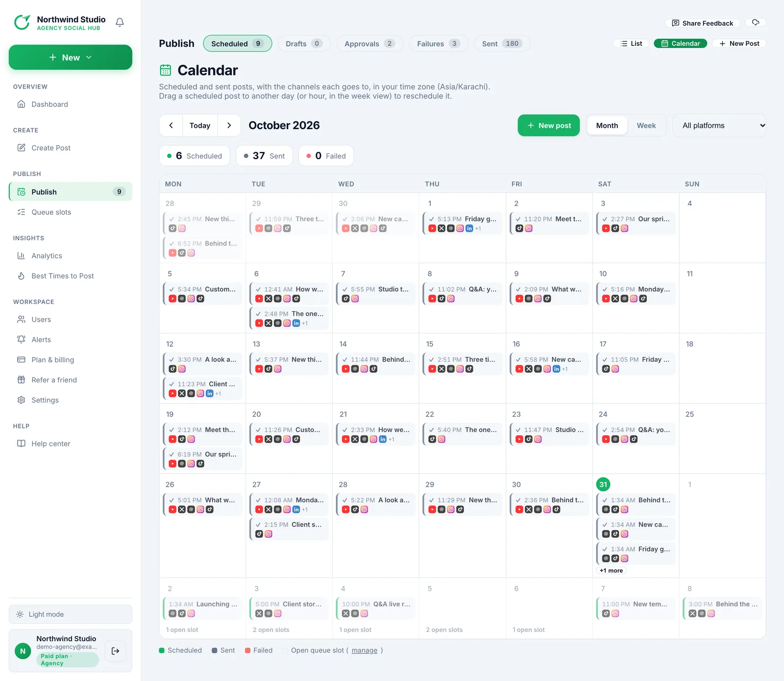The width and height of the screenshot is (784, 681).
Task: Open Plan & billing
Action: [71, 360]
